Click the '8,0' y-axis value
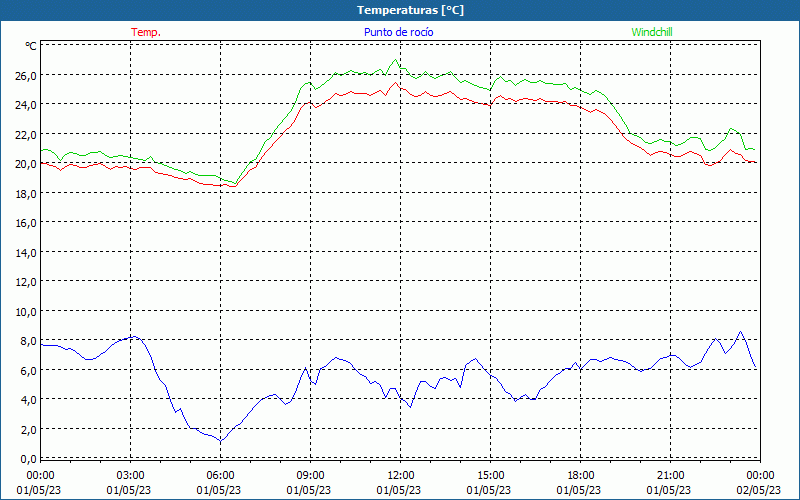Image resolution: width=800 pixels, height=500 pixels. 28,341
